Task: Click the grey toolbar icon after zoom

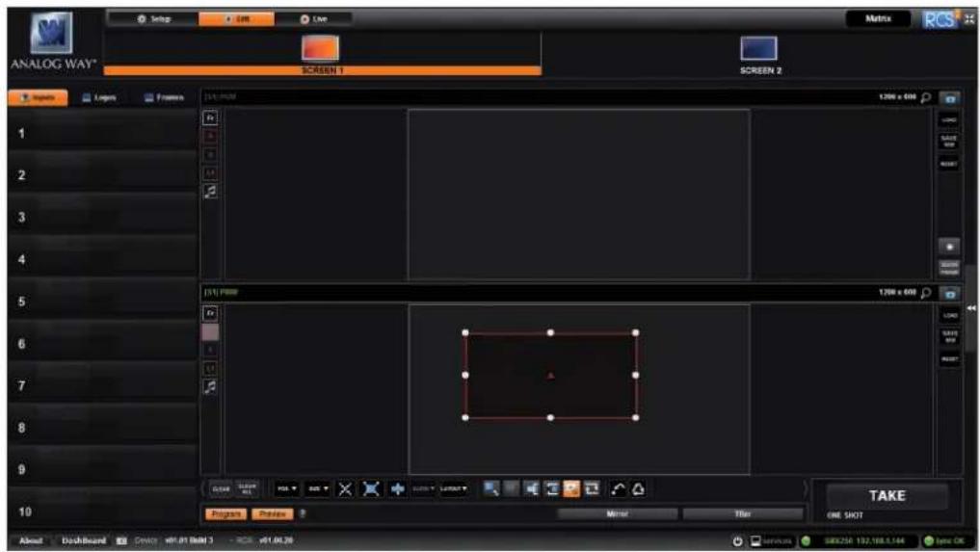Action: pos(512,488)
